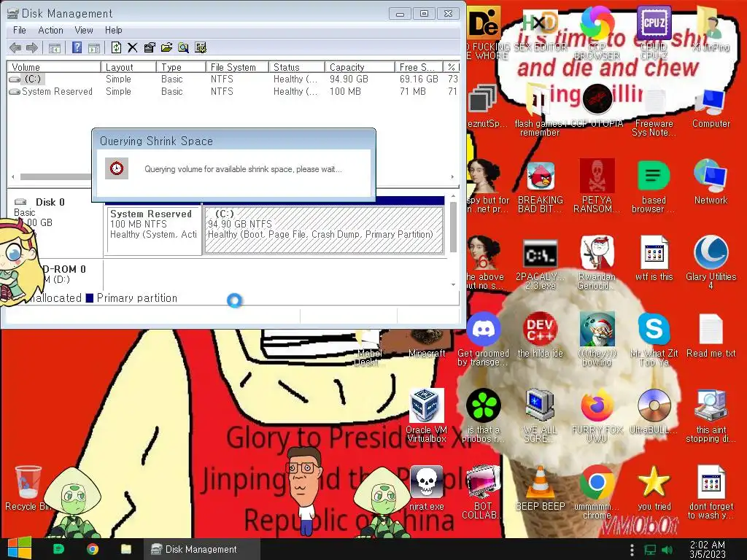Open the 'based browser' green icon
The width and height of the screenshot is (747, 560).
click(x=654, y=186)
